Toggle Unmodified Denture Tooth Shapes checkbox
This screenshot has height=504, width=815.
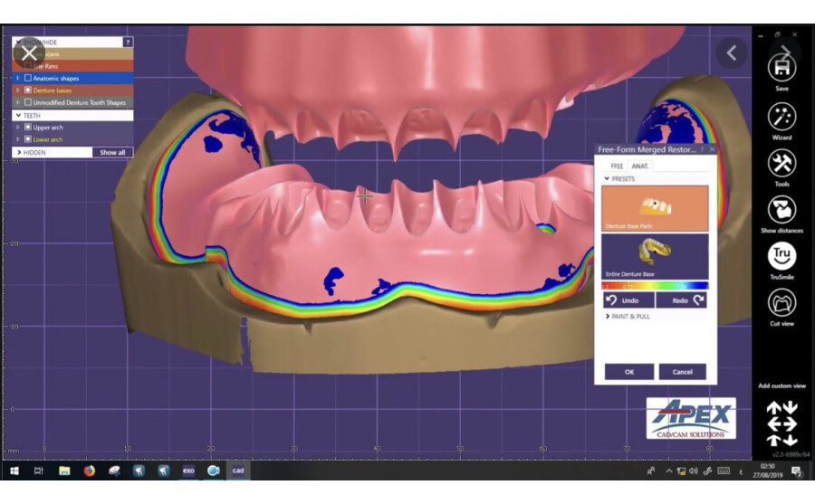tap(28, 102)
